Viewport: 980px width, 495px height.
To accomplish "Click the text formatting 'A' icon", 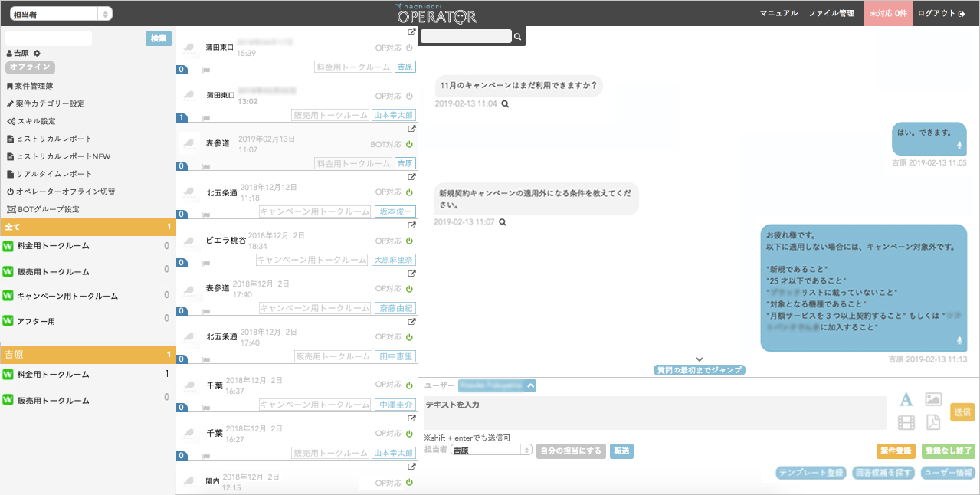I will click(x=906, y=399).
